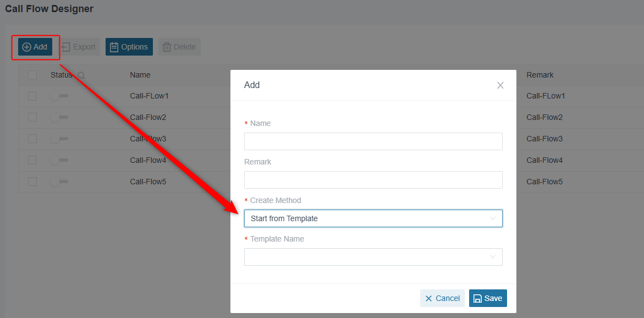The width and height of the screenshot is (644, 318).
Task: Select Call-Flow5 in Name column
Action: [x=148, y=182]
